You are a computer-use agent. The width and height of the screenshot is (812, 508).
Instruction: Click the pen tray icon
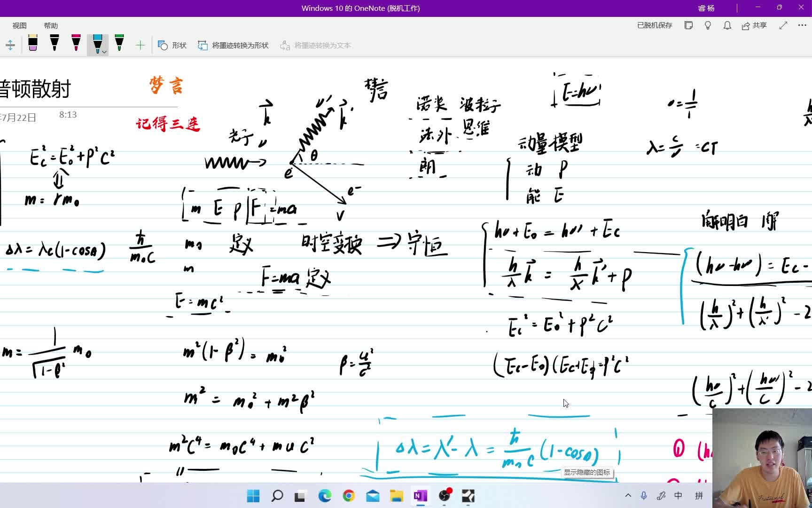coord(661,495)
